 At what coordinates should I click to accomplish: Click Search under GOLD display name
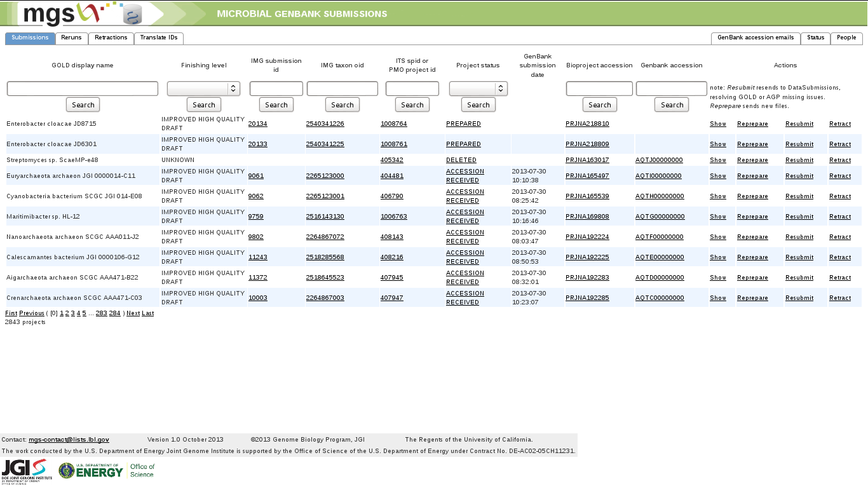pos(83,105)
